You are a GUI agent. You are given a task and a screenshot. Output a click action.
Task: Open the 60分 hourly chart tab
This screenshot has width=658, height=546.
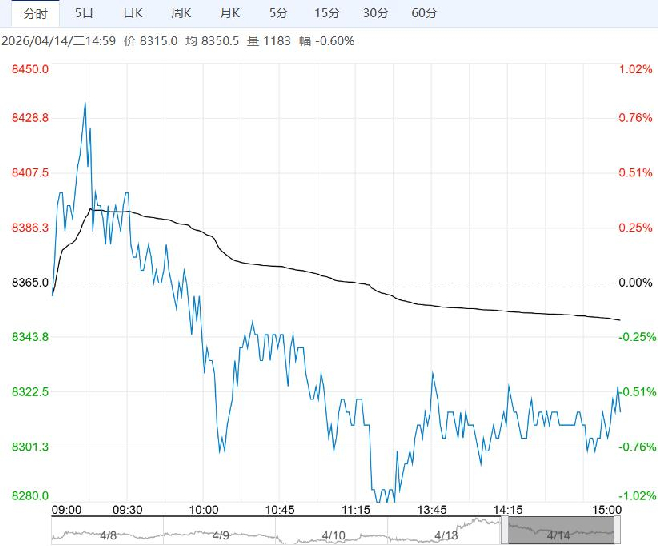coord(424,13)
